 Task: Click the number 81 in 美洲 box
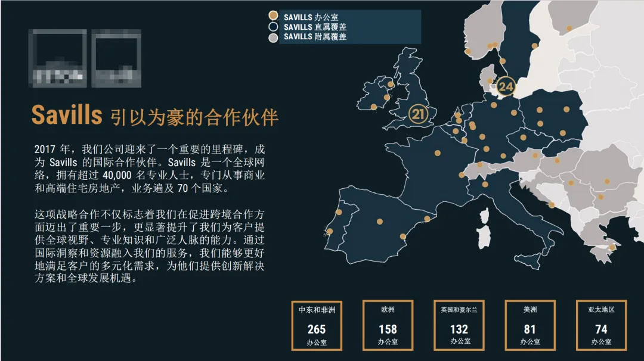[530, 329]
